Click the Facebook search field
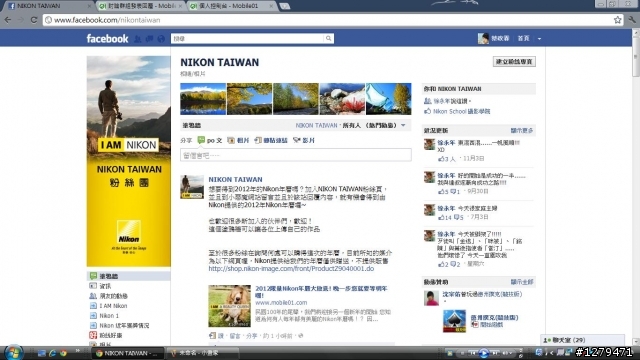Screen dimensions: 640x360 (247, 38)
